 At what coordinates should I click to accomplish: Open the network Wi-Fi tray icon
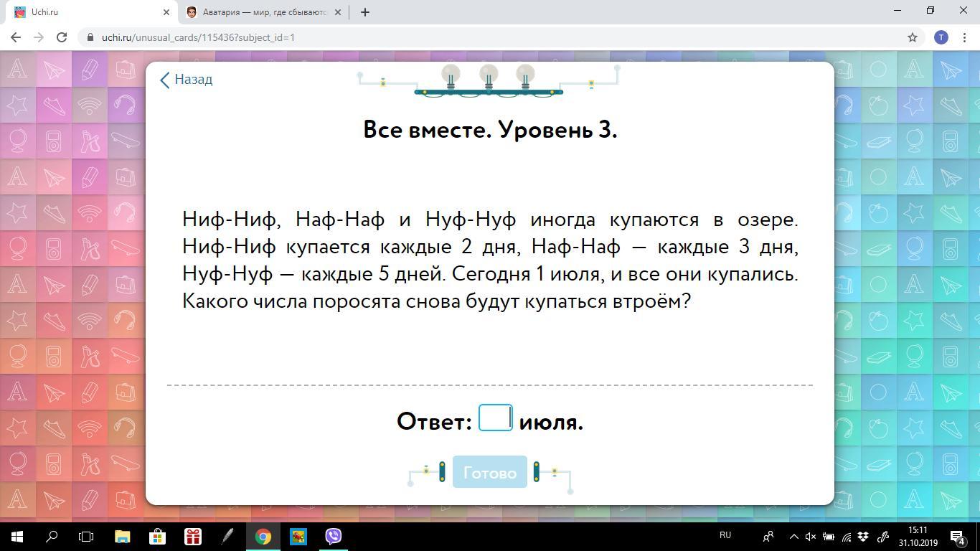pyautogui.click(x=847, y=536)
